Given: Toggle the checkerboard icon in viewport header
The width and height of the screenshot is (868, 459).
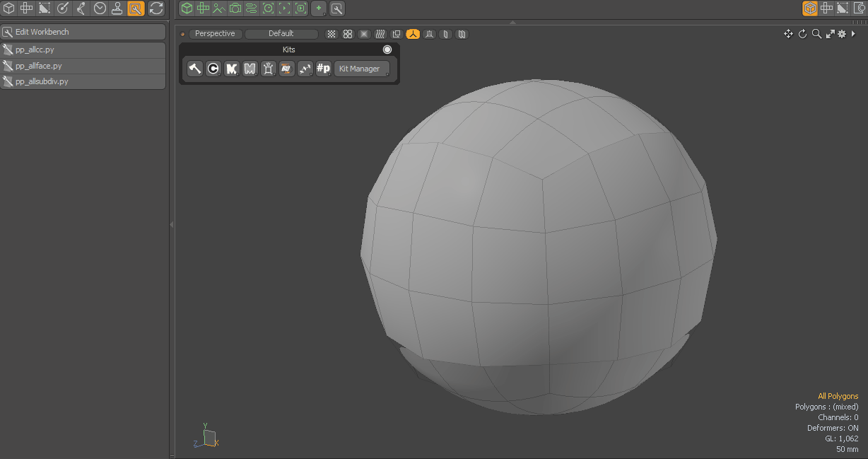Looking at the screenshot, I should pyautogui.click(x=332, y=34).
